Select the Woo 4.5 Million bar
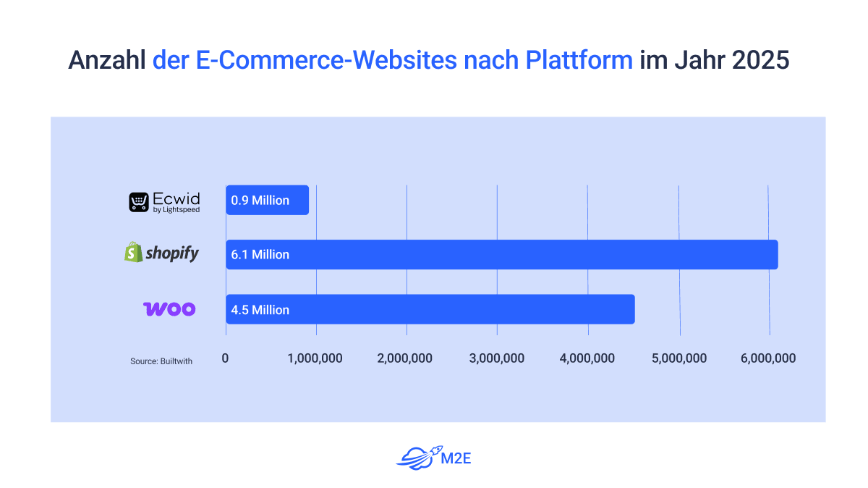Screen dimensions: 868x488 click(430, 309)
